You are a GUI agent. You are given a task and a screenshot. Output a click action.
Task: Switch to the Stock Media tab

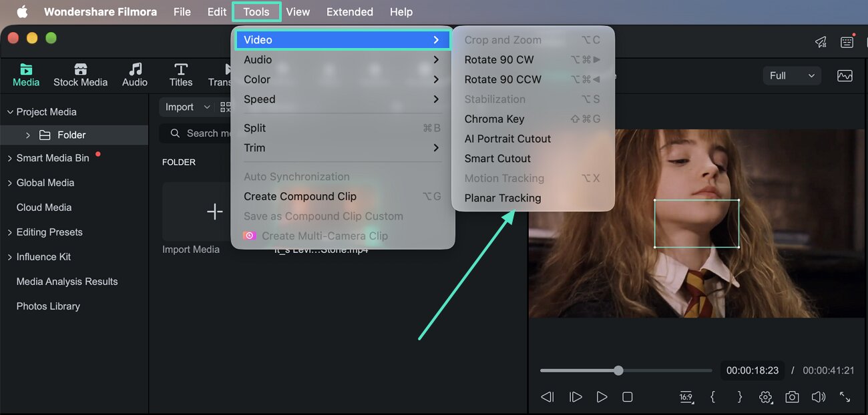point(80,75)
